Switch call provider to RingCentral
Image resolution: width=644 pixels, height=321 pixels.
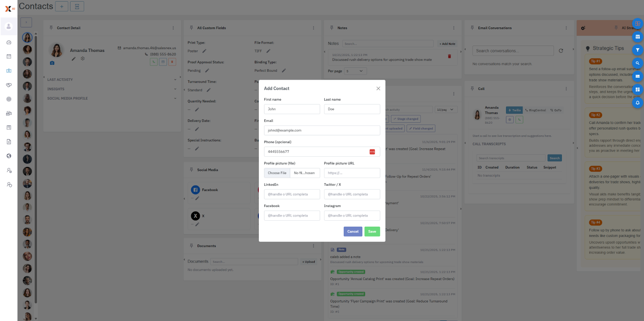point(535,110)
